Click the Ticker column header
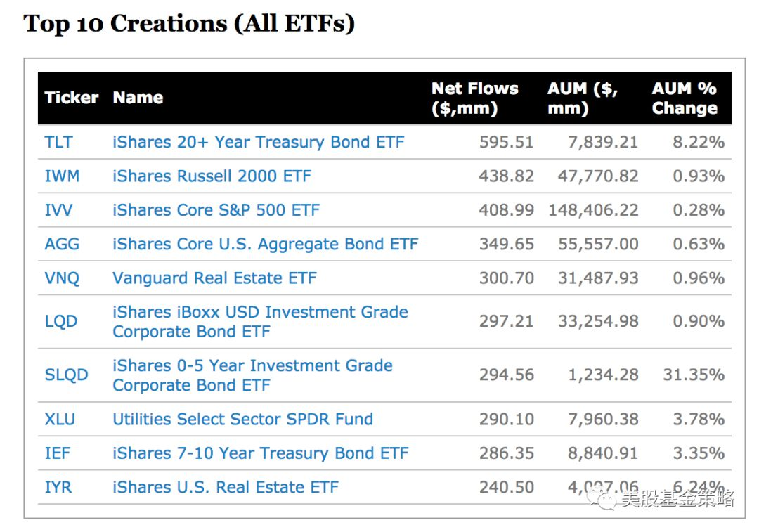This screenshot has width=759, height=532. [x=72, y=98]
